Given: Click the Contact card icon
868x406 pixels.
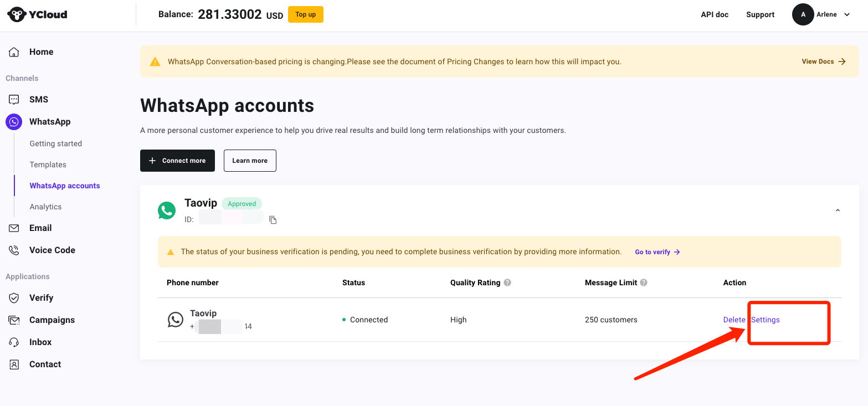Looking at the screenshot, I should 14,364.
